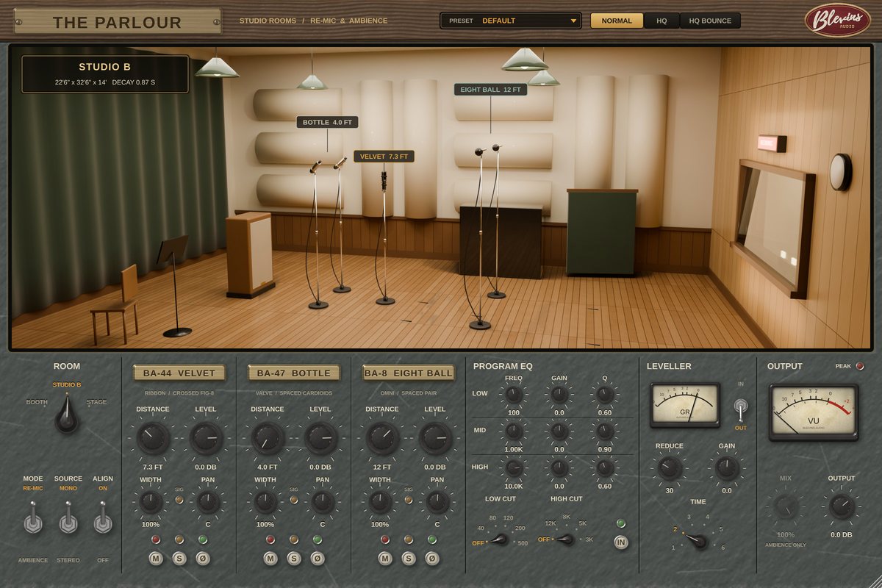The image size is (882, 588).
Task: Click the Studio B info panel
Action: tap(105, 73)
